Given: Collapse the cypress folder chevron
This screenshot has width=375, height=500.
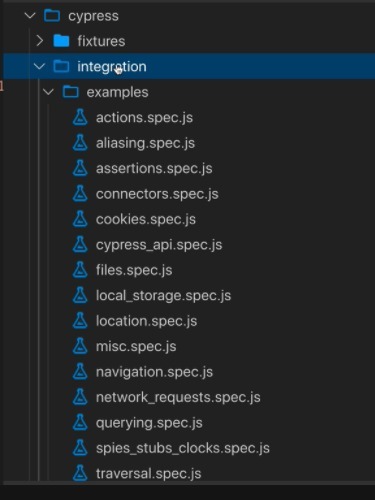Looking at the screenshot, I should [x=30, y=15].
